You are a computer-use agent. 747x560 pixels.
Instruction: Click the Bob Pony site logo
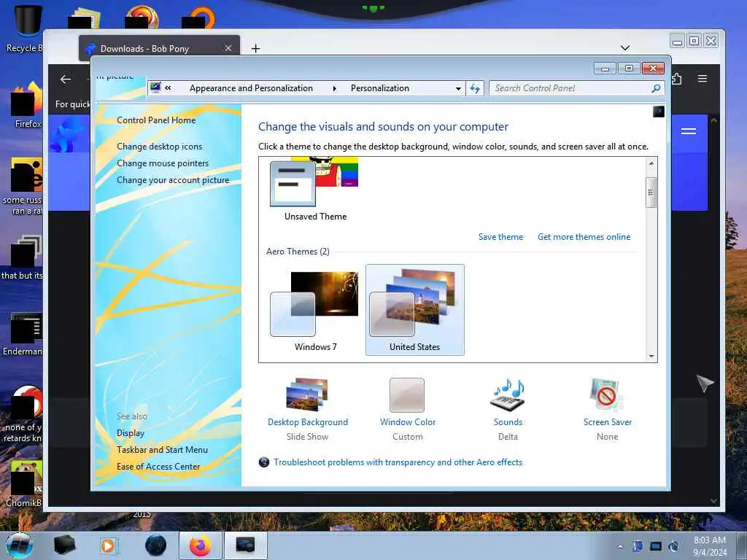[69, 135]
